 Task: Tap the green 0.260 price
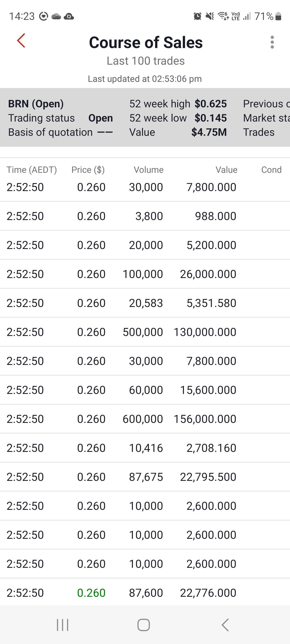[x=91, y=593]
